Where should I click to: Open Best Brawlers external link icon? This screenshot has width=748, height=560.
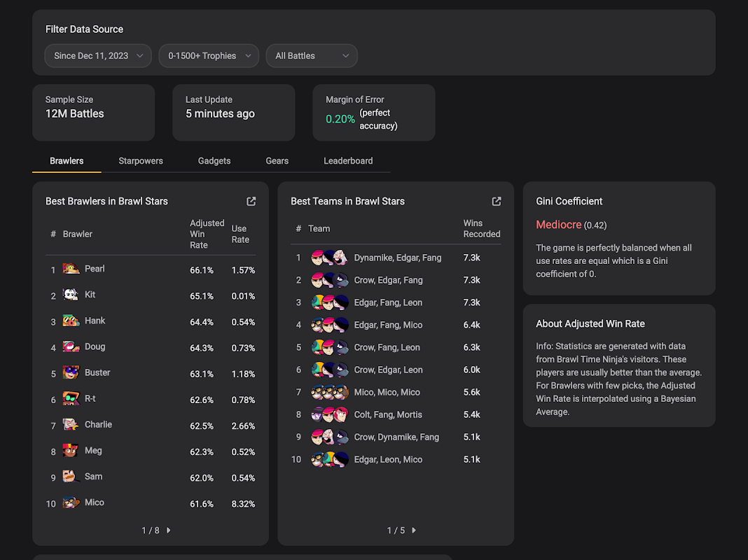click(251, 201)
